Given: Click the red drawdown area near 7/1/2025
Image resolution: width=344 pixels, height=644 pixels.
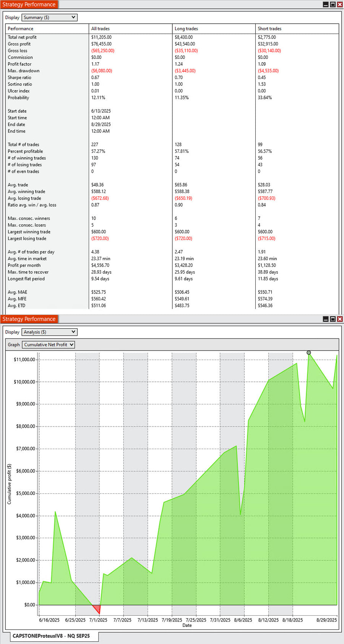Looking at the screenshot, I should (x=97, y=609).
